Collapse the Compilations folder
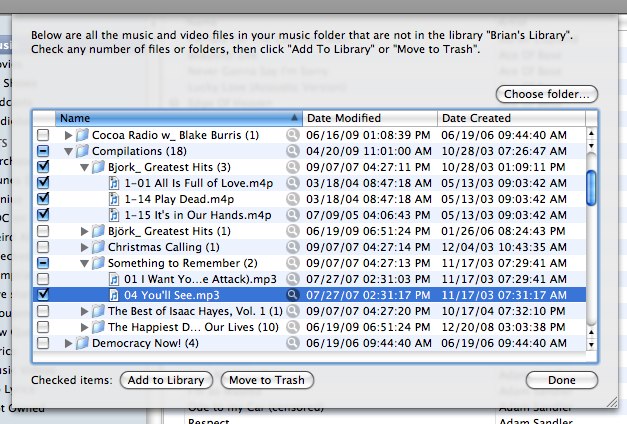The image size is (627, 424). click(69, 151)
